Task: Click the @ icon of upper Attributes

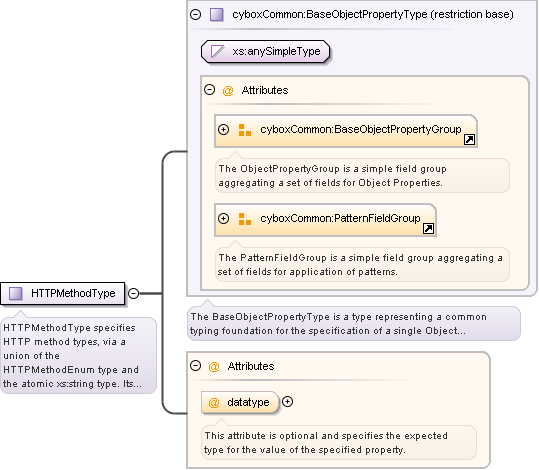Action: pos(228,91)
